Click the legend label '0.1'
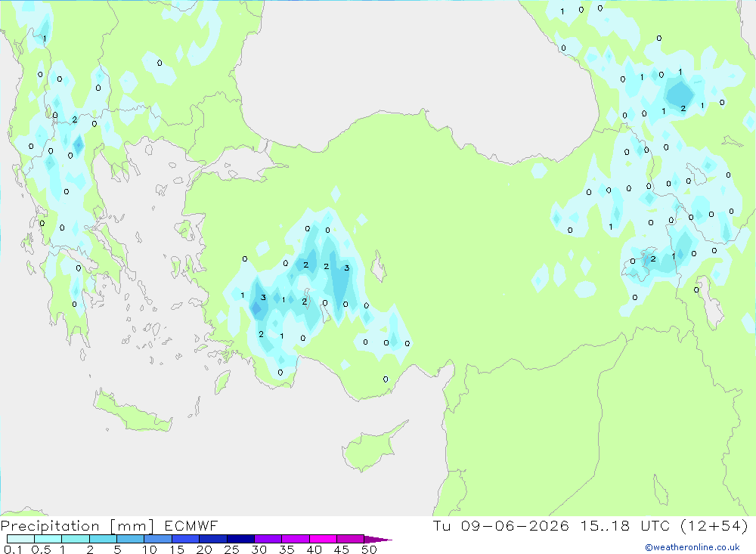The width and height of the screenshot is (756, 554). click(x=13, y=549)
